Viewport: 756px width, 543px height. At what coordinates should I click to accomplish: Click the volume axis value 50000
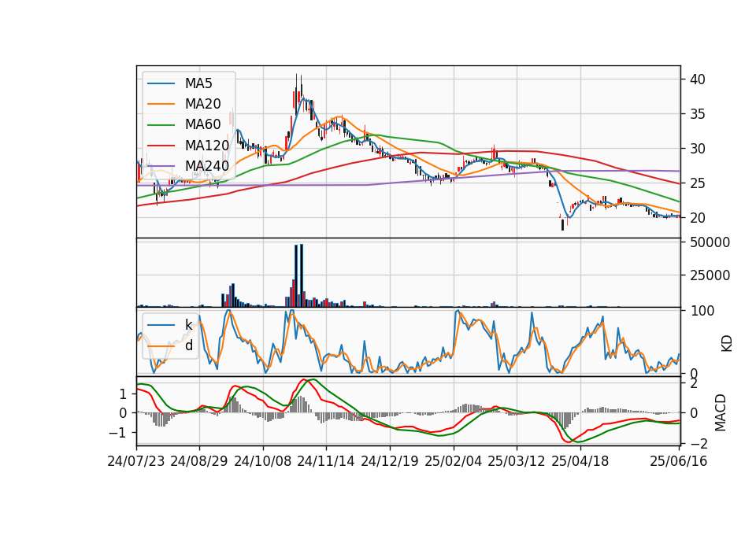pos(710,243)
